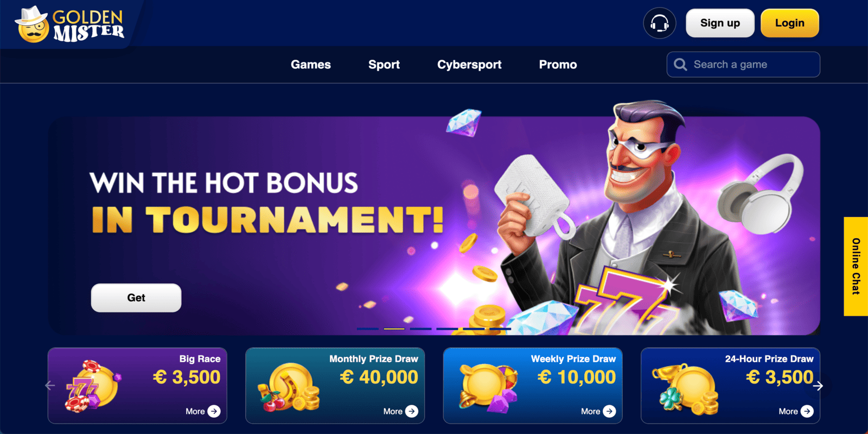
Task: Jump to the last banner slide indicator
Action: (500, 329)
